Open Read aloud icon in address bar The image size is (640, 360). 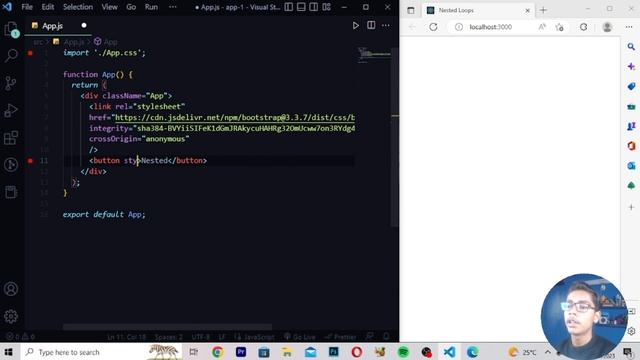click(x=542, y=27)
